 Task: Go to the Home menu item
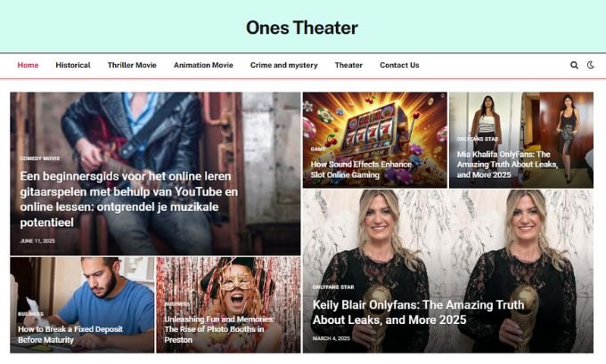coord(28,65)
